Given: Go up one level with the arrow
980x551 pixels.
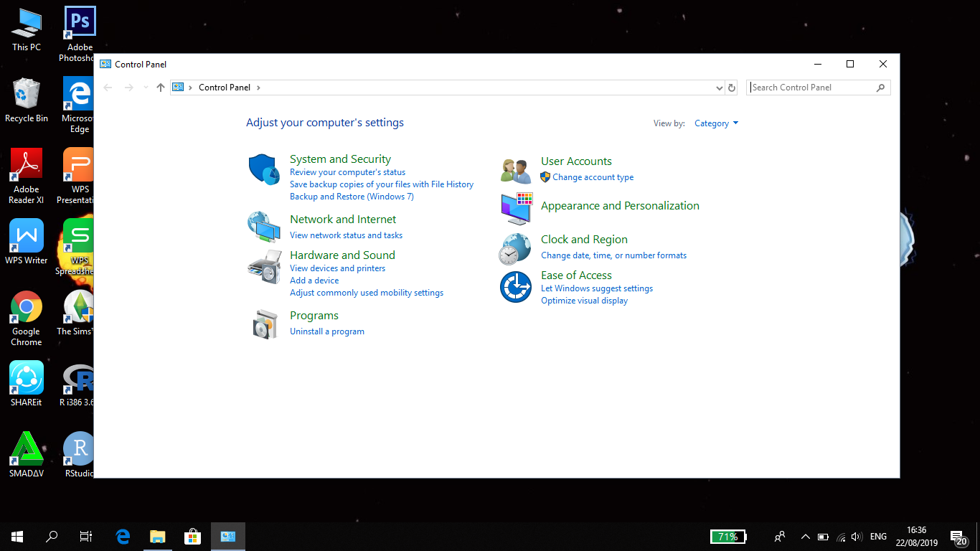Looking at the screenshot, I should [161, 88].
